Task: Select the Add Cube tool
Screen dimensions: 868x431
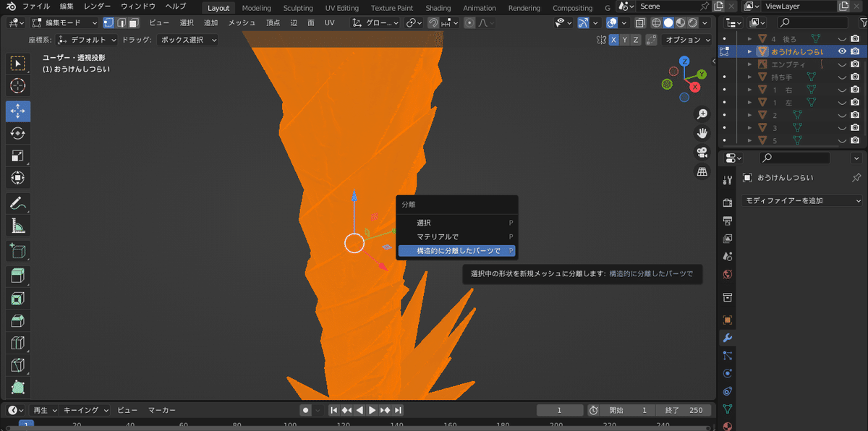Action: tap(18, 251)
